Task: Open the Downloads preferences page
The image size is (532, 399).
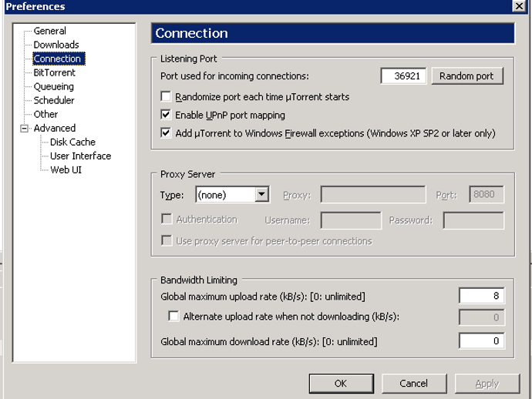Action: coord(56,45)
